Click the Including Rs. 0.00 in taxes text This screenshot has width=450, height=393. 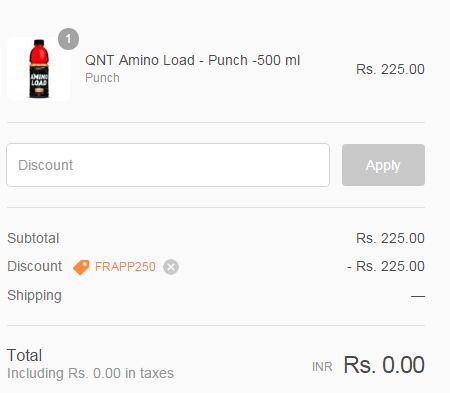coord(90,373)
